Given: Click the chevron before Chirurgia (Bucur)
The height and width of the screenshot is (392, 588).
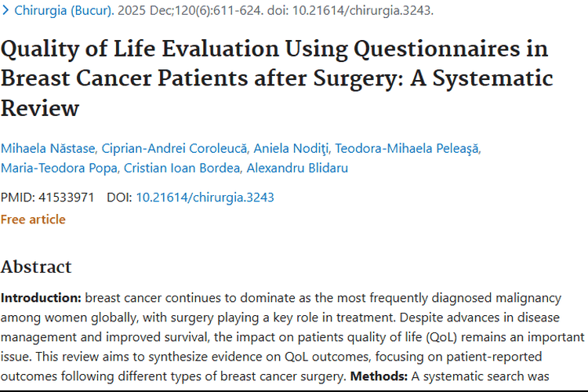Looking at the screenshot, I should pyautogui.click(x=5, y=12).
